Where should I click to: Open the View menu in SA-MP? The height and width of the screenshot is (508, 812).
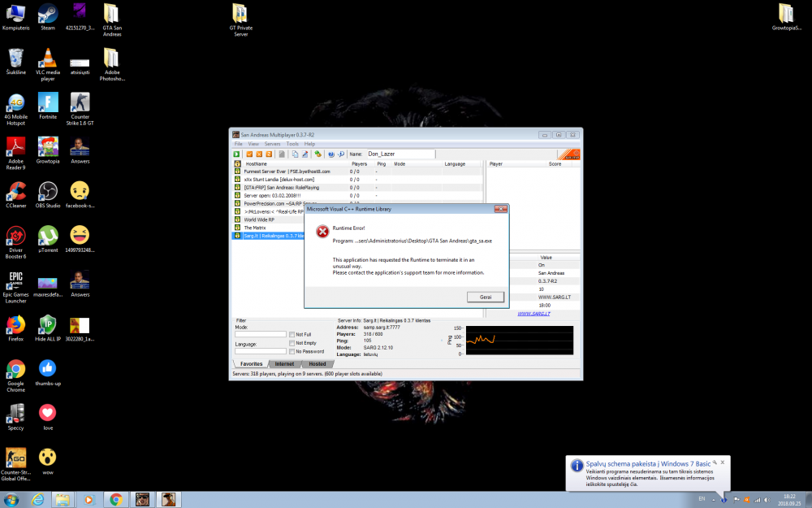(253, 144)
